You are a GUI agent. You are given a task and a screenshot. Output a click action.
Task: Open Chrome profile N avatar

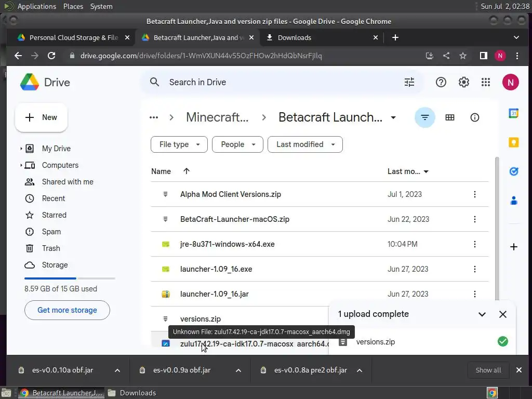point(500,56)
